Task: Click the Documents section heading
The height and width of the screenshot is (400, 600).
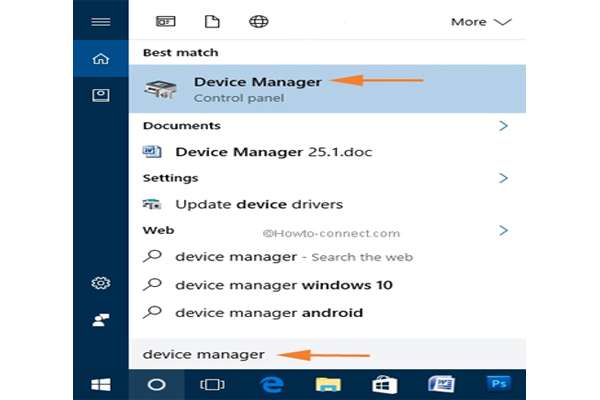Action: (182, 126)
